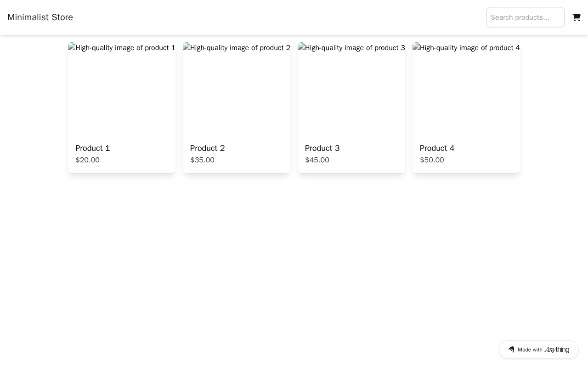
Task: Click the $50.00 price label
Action: click(432, 160)
